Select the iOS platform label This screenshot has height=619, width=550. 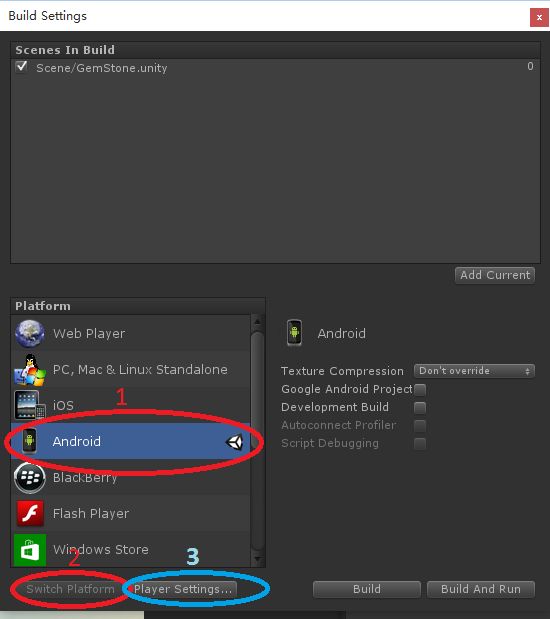click(x=63, y=405)
